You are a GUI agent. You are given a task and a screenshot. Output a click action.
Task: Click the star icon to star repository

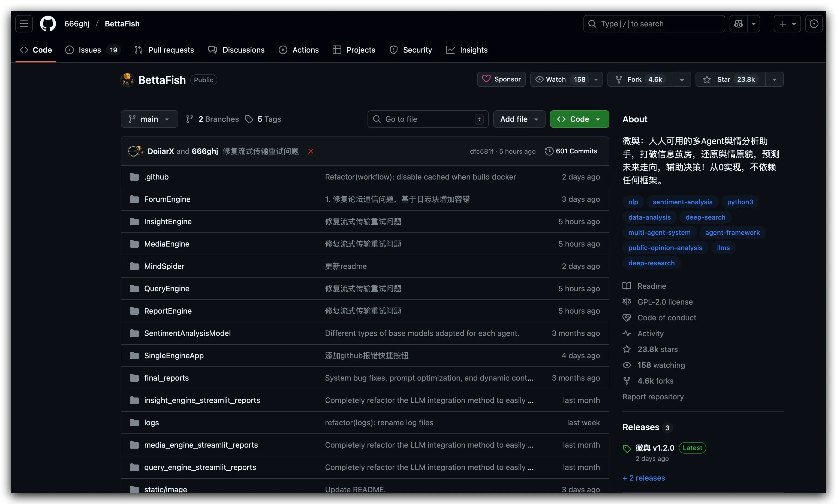pos(707,80)
